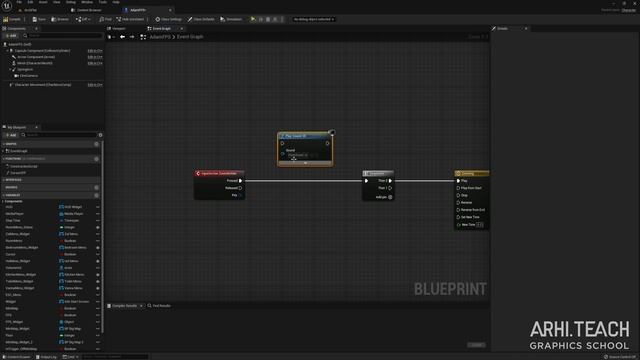
Task: Toggle visibility eye for KitchenMenu_Widget variable
Action: click(x=98, y=275)
